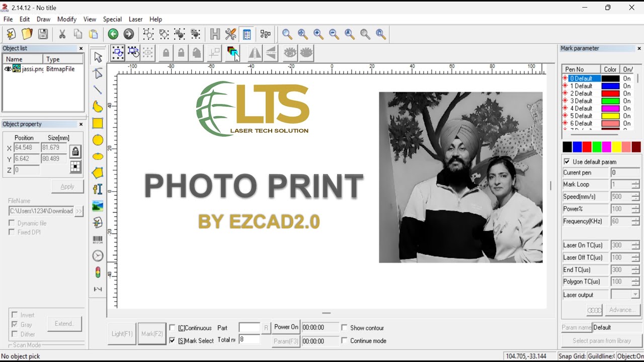Select the Line drawing tool
644x362 pixels.
point(98,90)
